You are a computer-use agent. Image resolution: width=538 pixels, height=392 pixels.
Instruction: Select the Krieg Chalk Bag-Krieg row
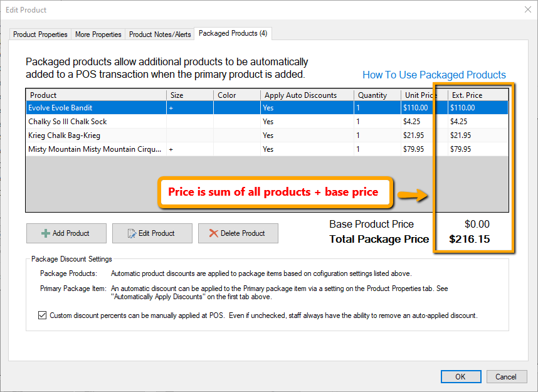(267, 135)
